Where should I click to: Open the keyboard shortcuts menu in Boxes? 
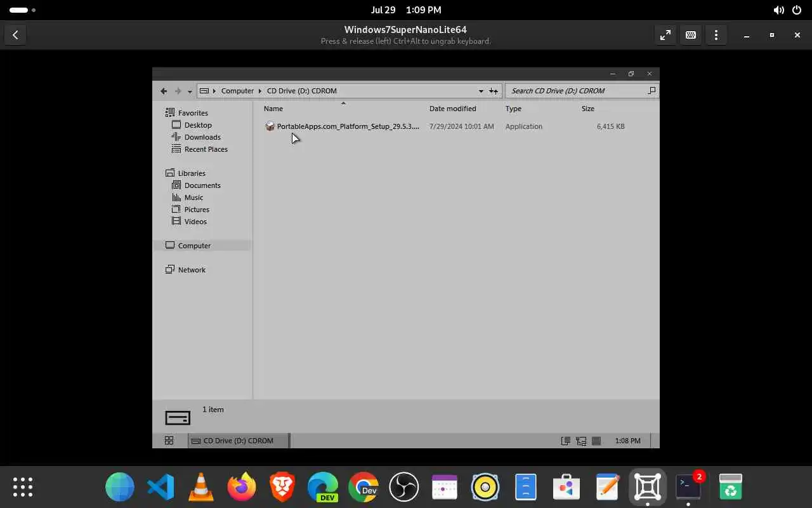(691, 36)
